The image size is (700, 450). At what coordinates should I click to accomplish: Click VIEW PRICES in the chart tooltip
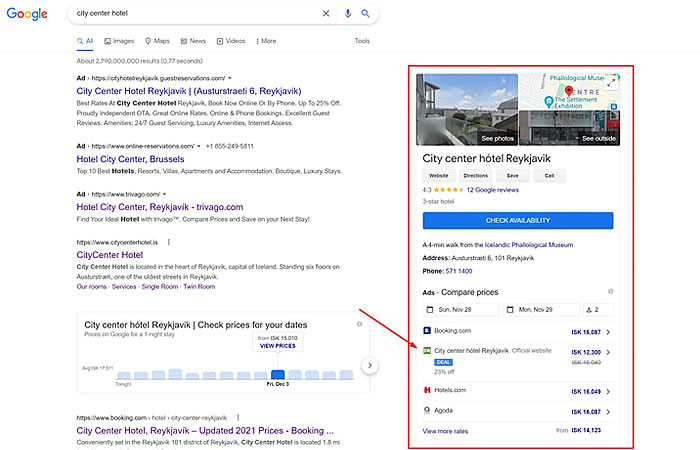[x=278, y=346]
